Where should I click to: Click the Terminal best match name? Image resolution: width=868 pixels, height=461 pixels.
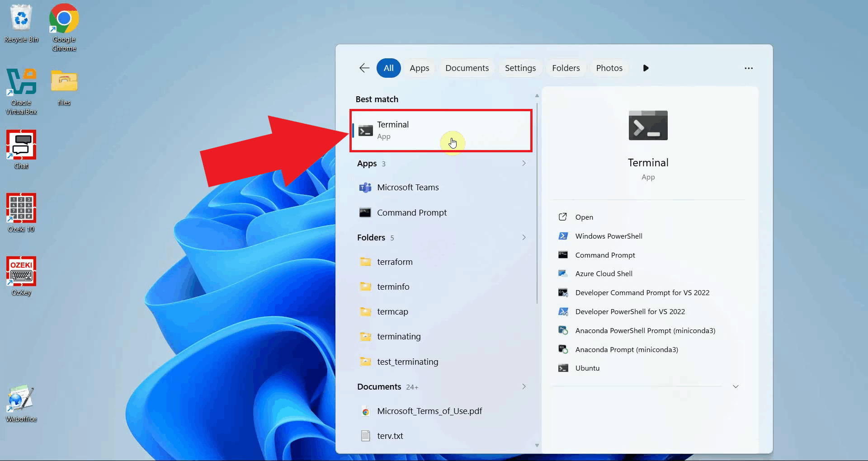tap(393, 124)
